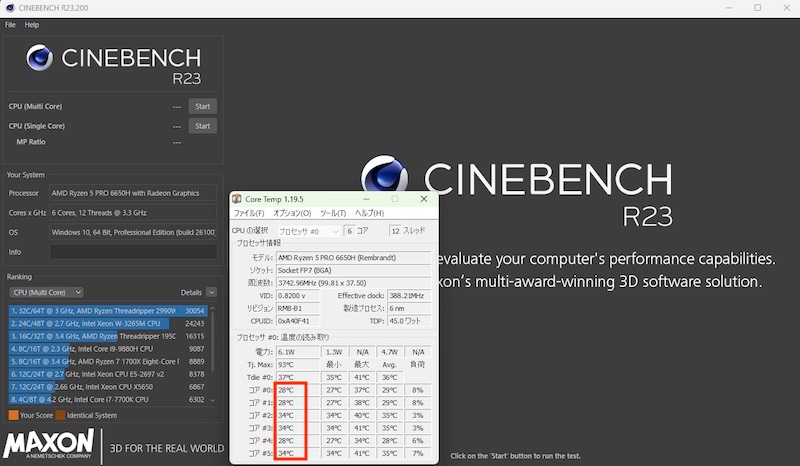
Task: Click the Cinebench R23 logo in left panel
Action: (114, 64)
